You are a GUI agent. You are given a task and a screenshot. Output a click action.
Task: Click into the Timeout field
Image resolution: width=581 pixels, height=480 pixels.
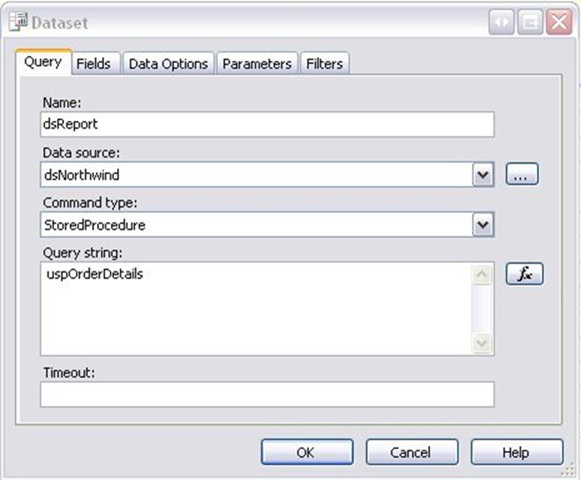267,394
